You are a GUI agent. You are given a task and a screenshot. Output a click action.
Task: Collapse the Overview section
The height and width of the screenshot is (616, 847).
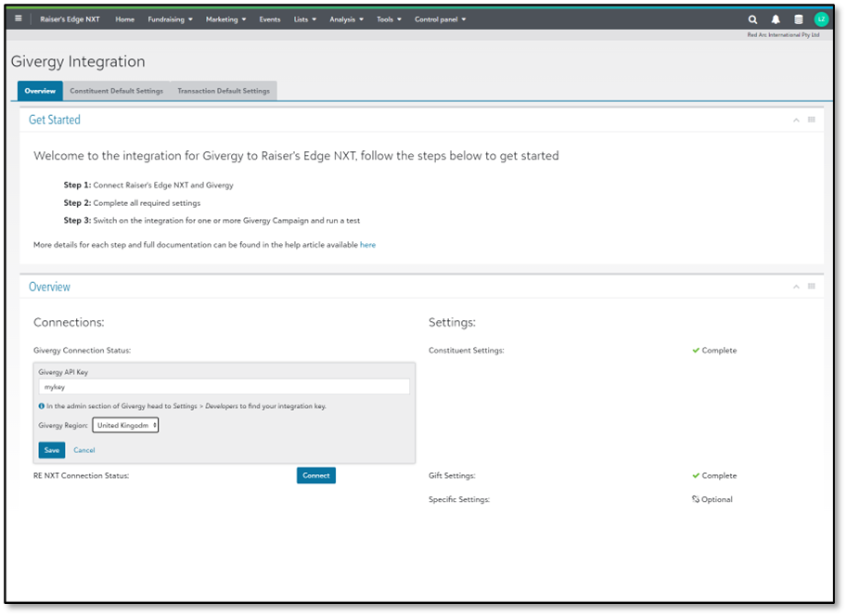(795, 287)
